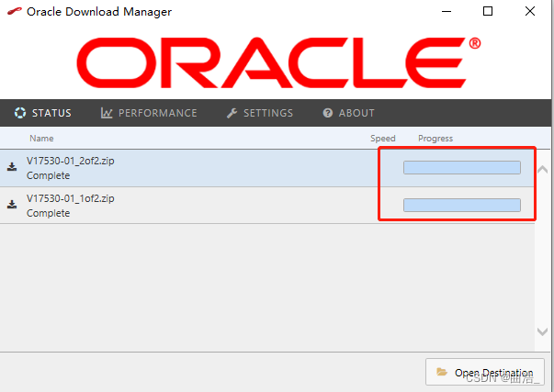Click the ABOUT tab's question mark icon

tap(328, 113)
